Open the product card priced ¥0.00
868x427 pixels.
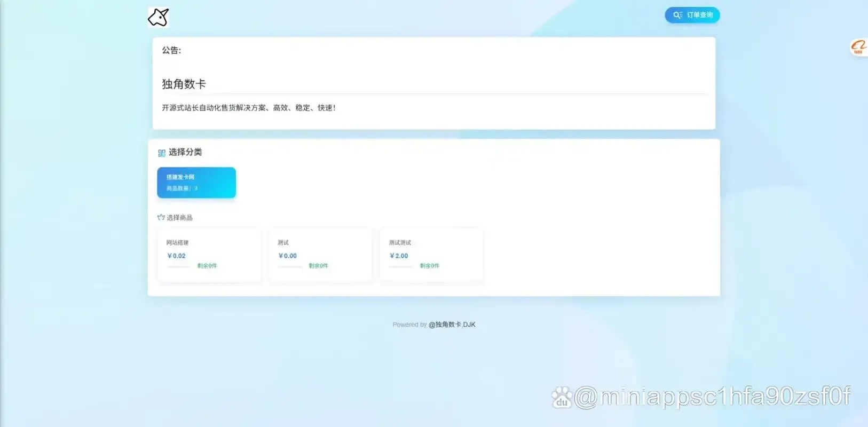(x=320, y=255)
